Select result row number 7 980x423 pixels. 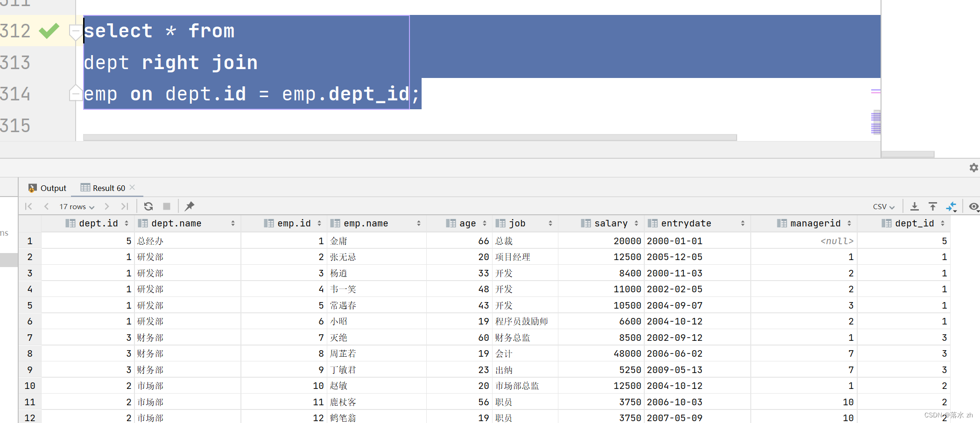pos(30,338)
